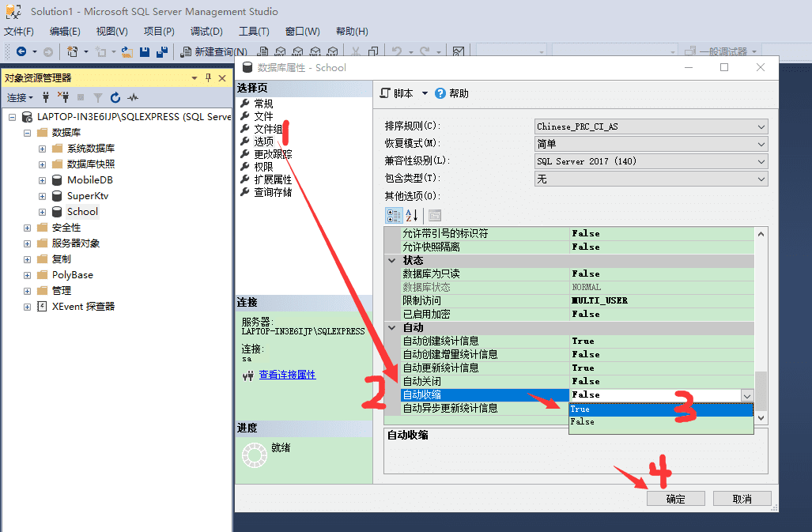
Task: Click the Open File toolbar icon
Action: 127,51
